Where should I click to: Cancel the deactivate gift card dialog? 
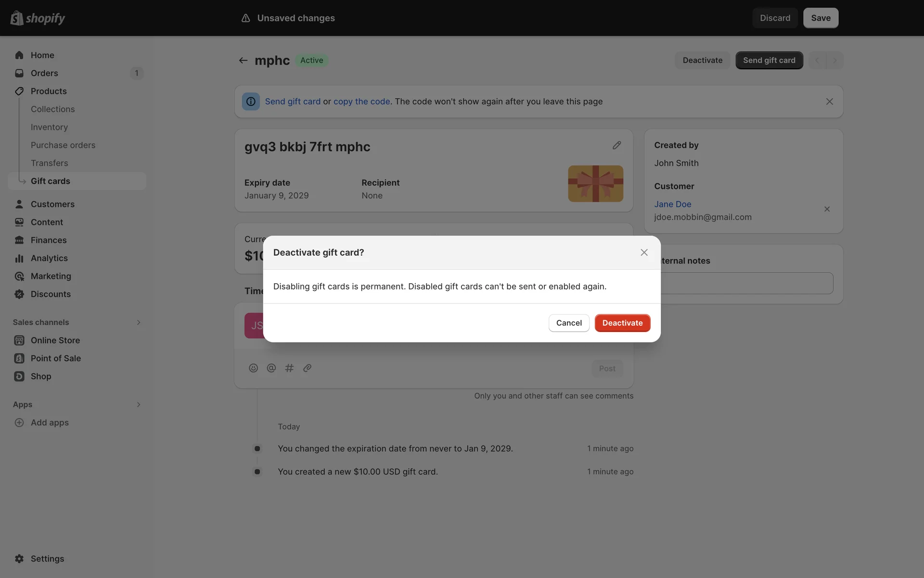point(569,323)
